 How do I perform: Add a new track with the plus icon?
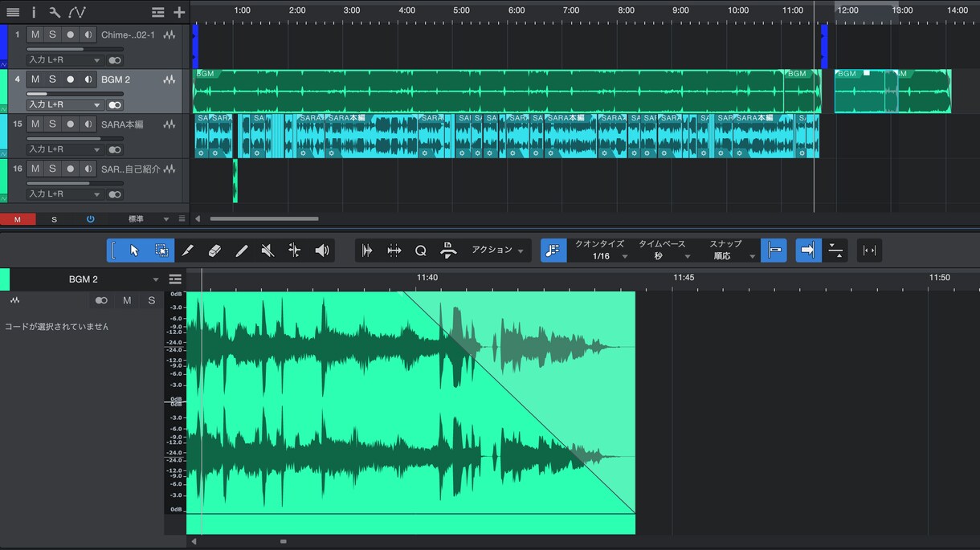pos(179,12)
